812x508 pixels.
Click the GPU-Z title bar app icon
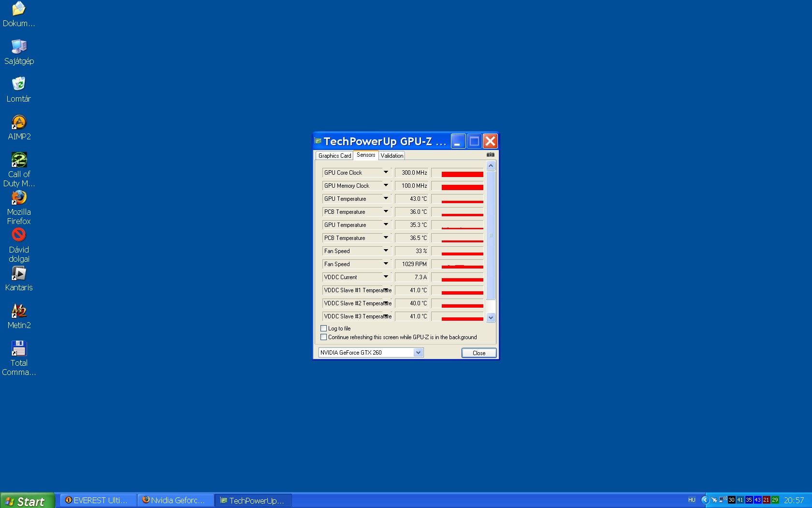[x=318, y=141]
